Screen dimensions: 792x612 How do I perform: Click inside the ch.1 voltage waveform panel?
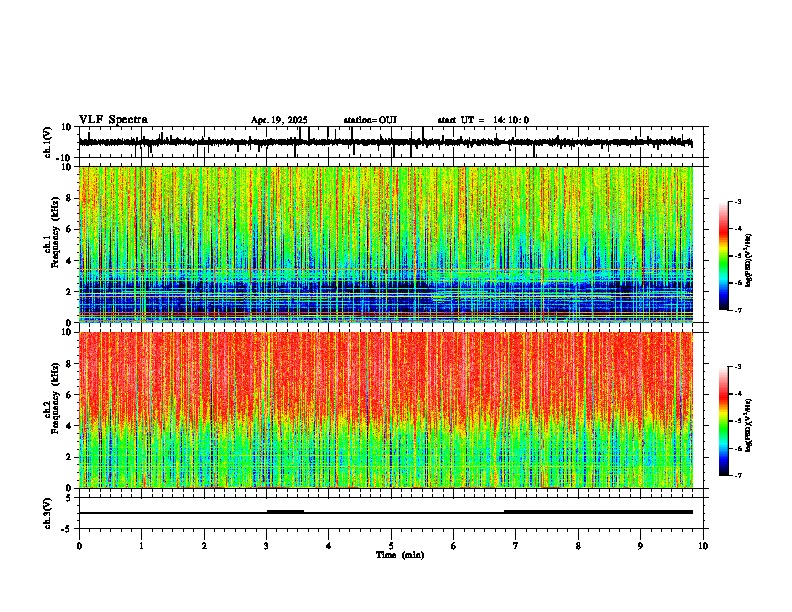(x=391, y=142)
